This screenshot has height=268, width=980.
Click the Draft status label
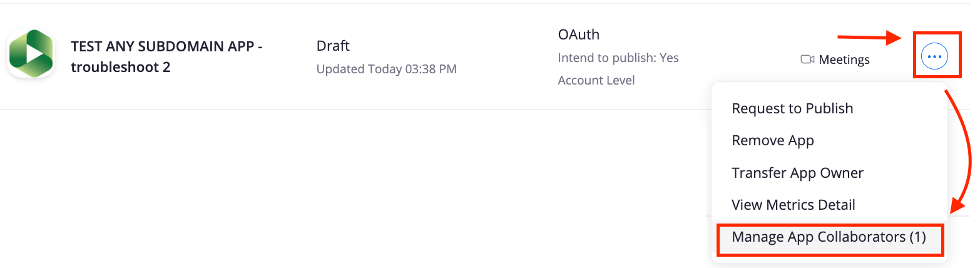click(x=333, y=46)
